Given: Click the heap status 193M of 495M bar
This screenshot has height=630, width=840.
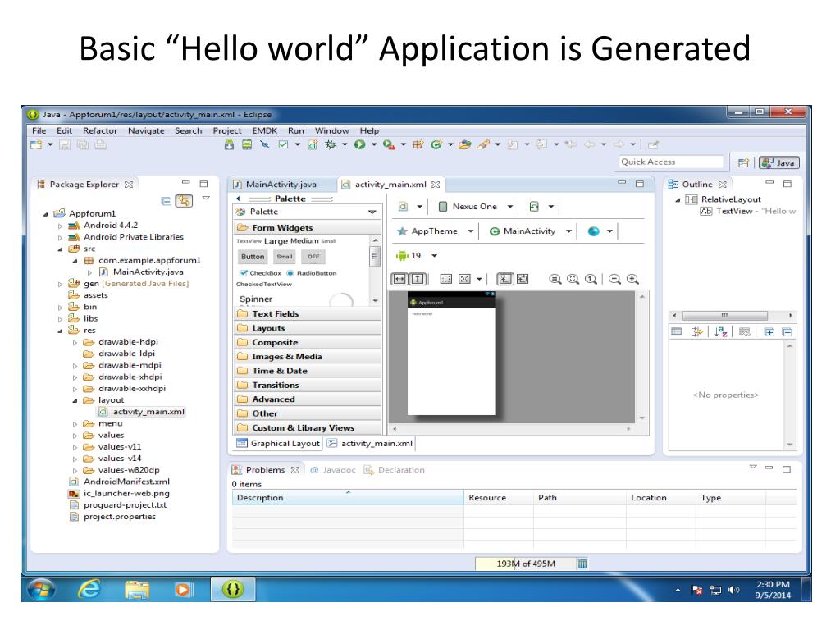Looking at the screenshot, I should click(525, 564).
